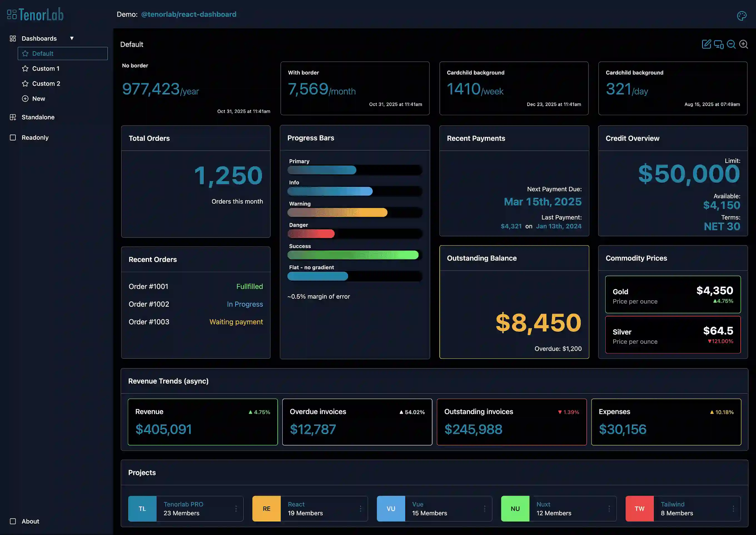
Task: Click the Vue project link
Action: point(417,504)
